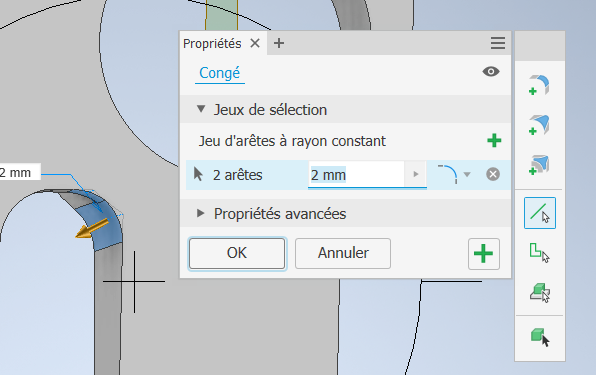Open the Propriétés panel hamburger menu

[x=498, y=43]
